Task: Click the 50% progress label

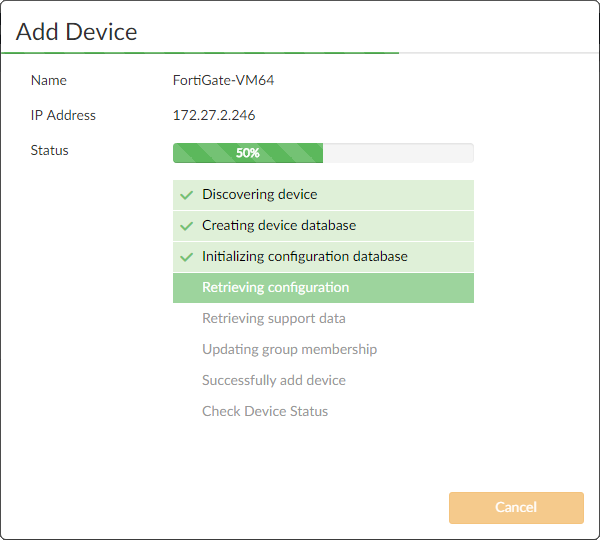Action: point(247,154)
